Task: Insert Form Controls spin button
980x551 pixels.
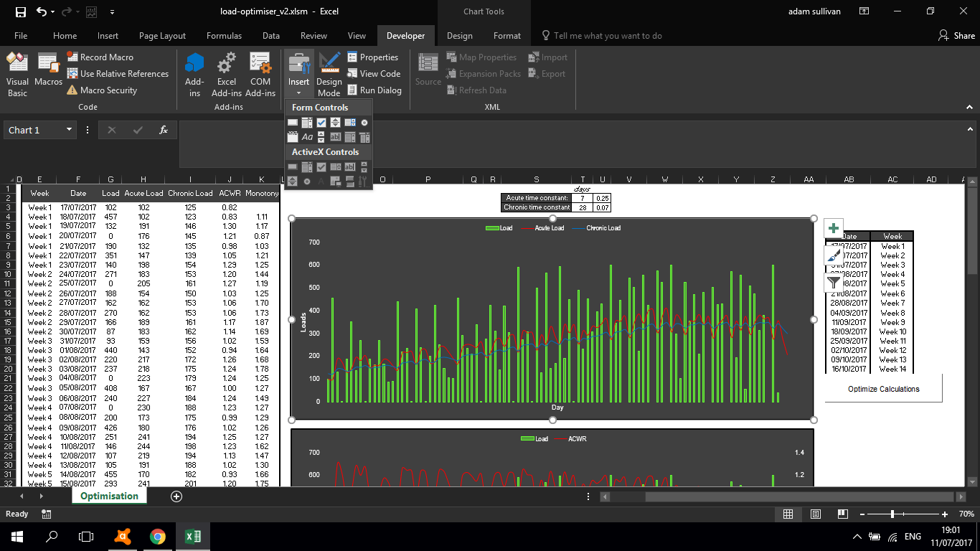Action: click(x=336, y=123)
